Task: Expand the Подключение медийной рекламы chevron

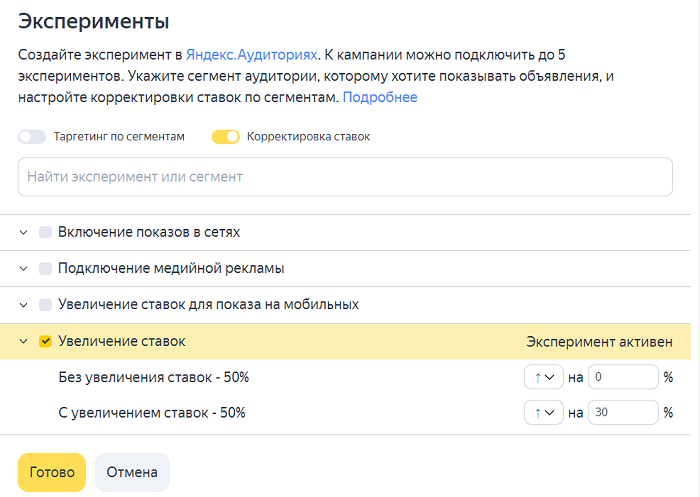Action: click(x=24, y=268)
